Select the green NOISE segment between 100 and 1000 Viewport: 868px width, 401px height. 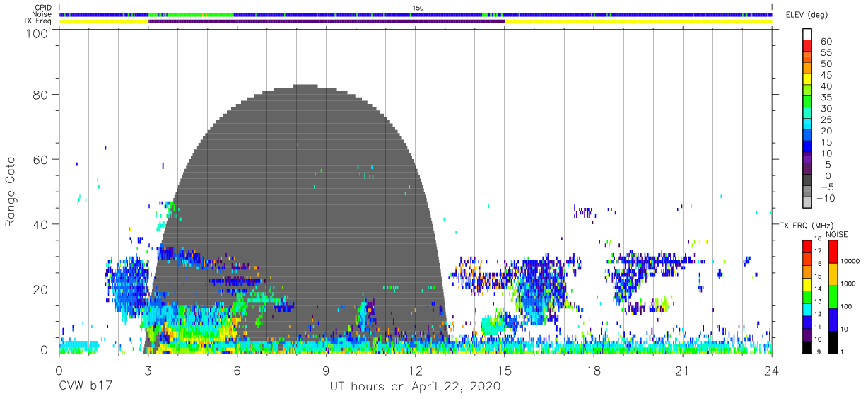coord(833,296)
